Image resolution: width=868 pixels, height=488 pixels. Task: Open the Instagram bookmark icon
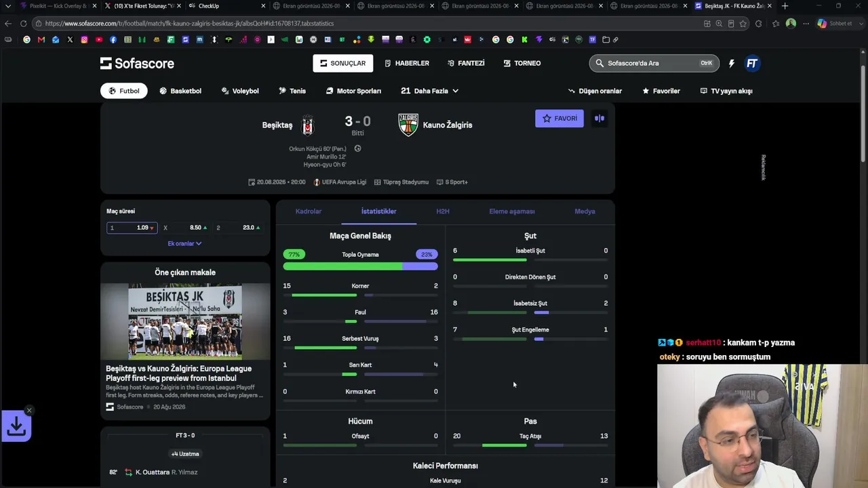tap(84, 39)
